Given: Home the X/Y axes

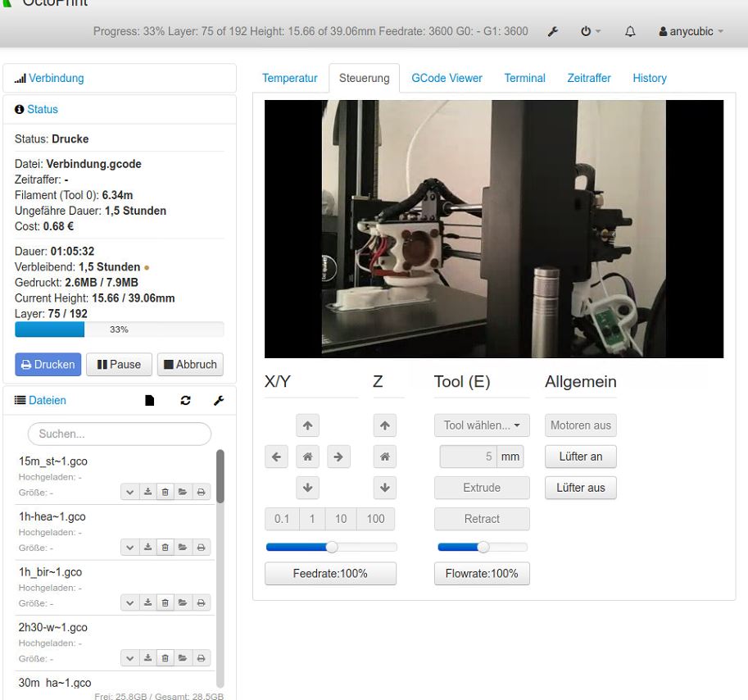Looking at the screenshot, I should pyautogui.click(x=308, y=457).
